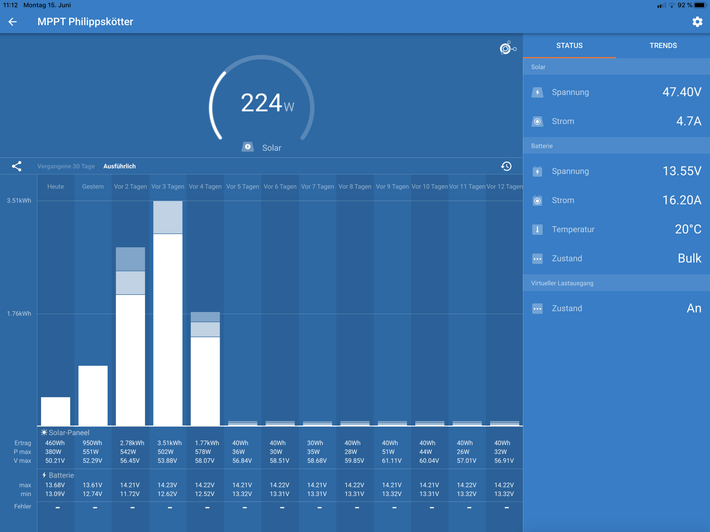This screenshot has width=710, height=532.
Task: Tap the 3.51kWh yield under Vor 3 Tagen
Action: point(169,443)
